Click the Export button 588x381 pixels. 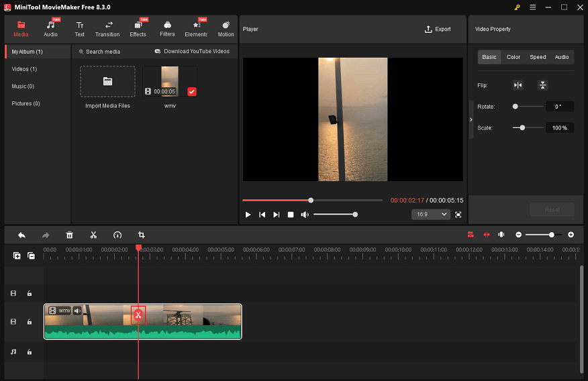pyautogui.click(x=438, y=30)
